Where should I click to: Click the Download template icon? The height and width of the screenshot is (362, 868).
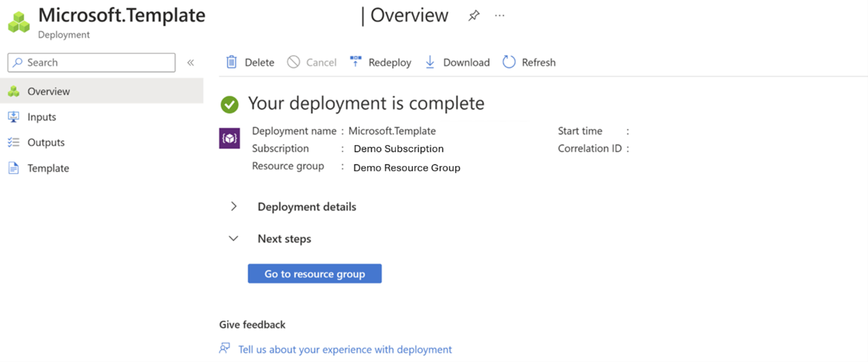pyautogui.click(x=431, y=63)
